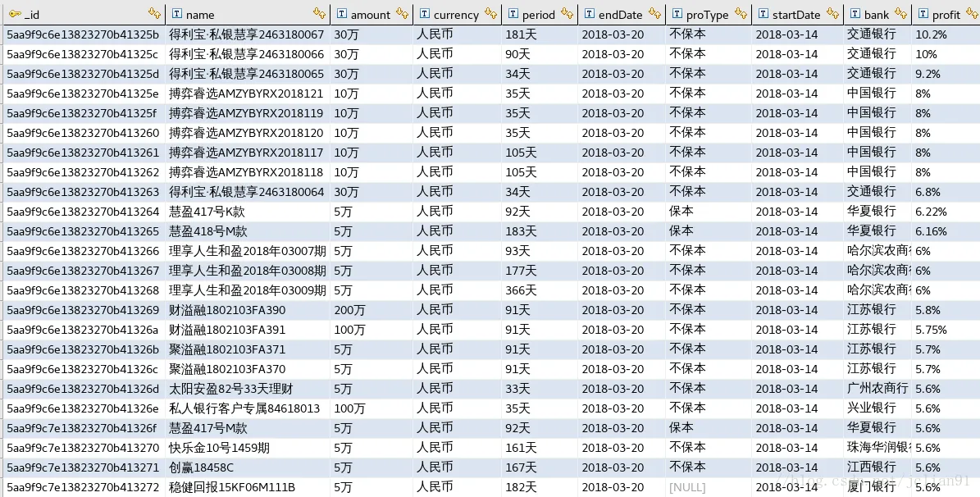Click the T type icon on the currency column

tap(423, 14)
